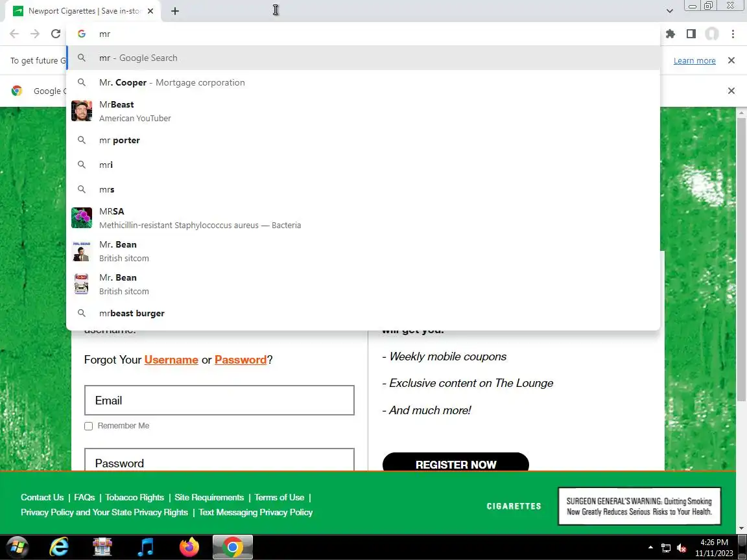This screenshot has width=747, height=560.
Task: Close the Google Chrome info bar
Action: click(731, 91)
